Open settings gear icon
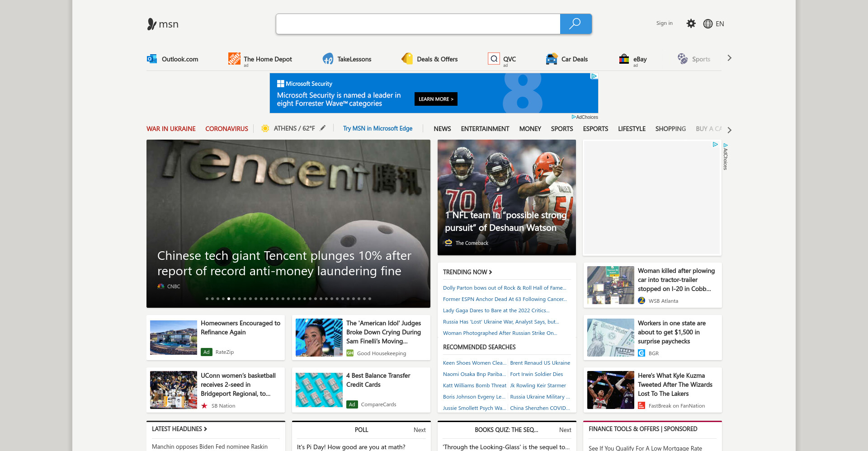The width and height of the screenshot is (868, 451). coord(691,23)
